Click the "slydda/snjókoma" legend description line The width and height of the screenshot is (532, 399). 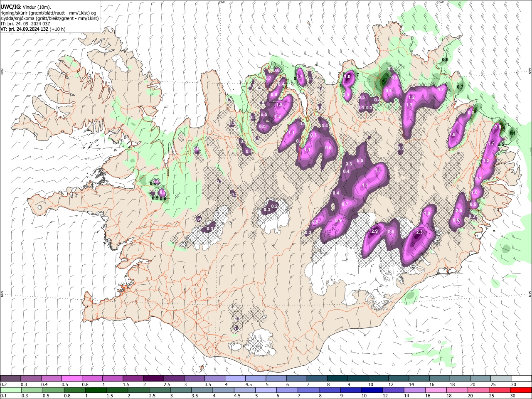pos(49,18)
